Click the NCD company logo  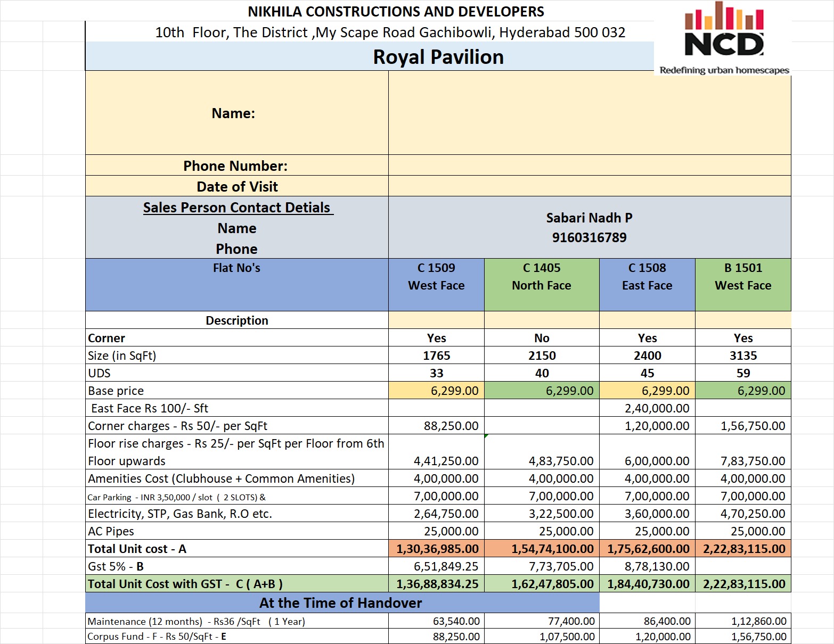pyautogui.click(x=723, y=38)
